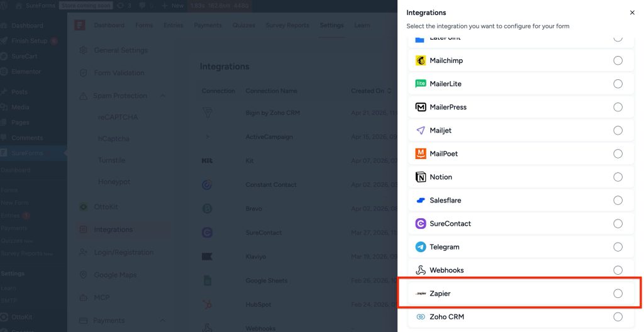Screen dimensions: 644x332
Task: Select the Mailjet radio button
Action: pos(618,130)
